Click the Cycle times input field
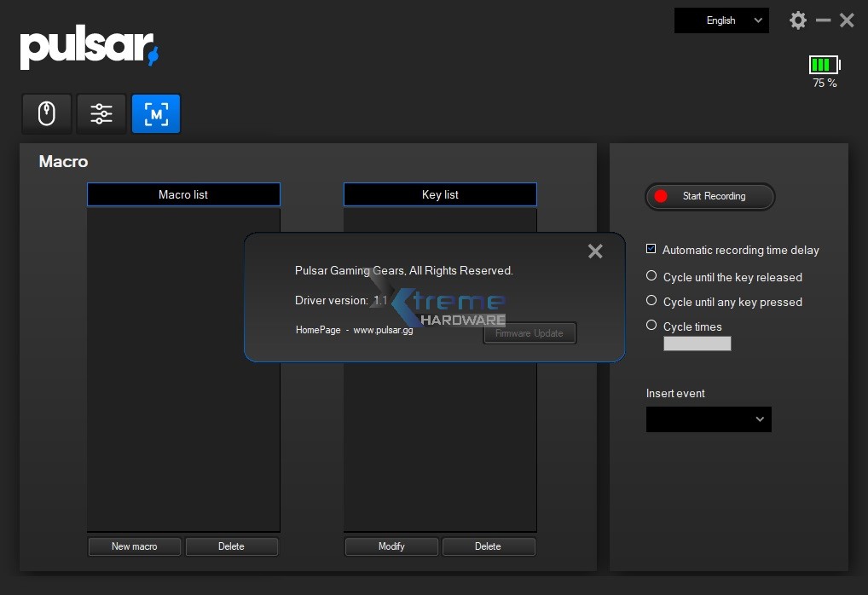 tap(697, 344)
